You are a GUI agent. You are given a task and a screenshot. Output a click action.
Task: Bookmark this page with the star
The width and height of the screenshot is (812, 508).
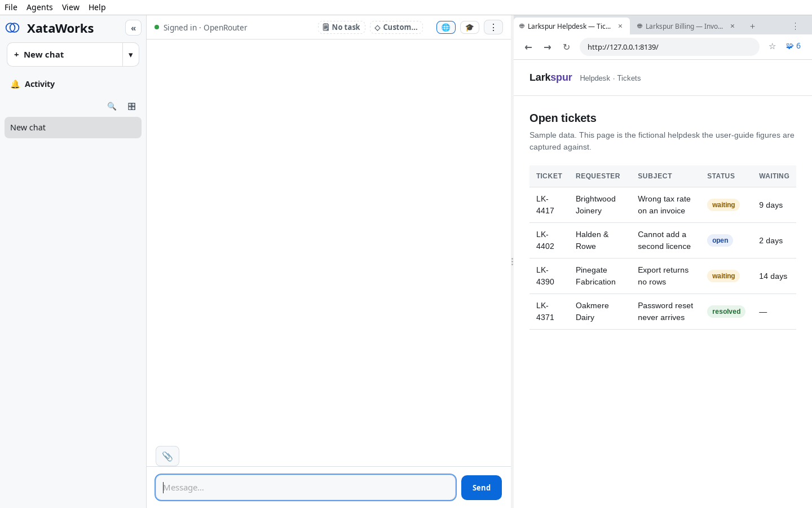773,46
